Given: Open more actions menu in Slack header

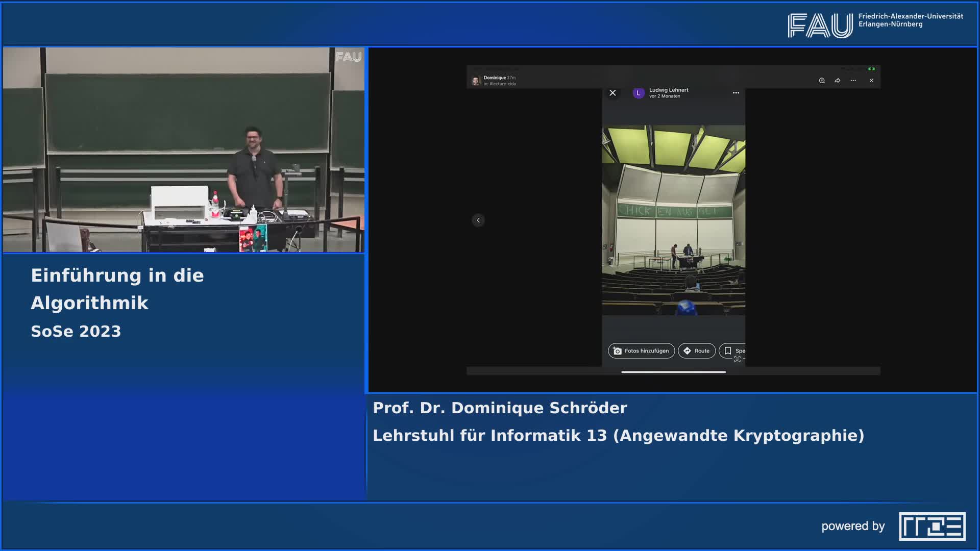Looking at the screenshot, I should click(853, 81).
